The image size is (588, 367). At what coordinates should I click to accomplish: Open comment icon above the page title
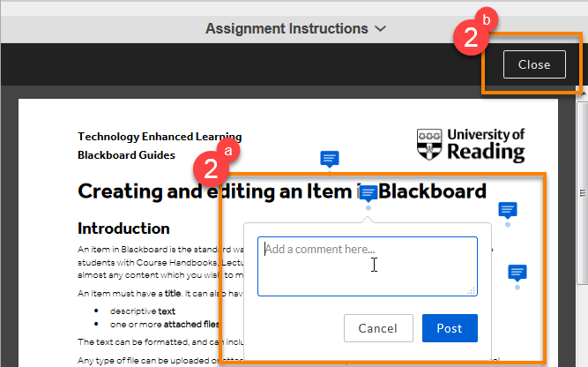coord(330,159)
